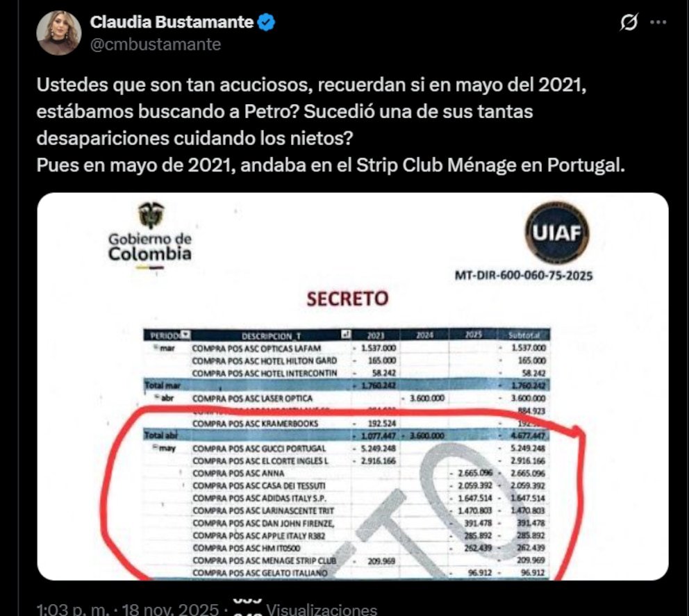Click the GUCCI PORTUGAL purchase row
The height and width of the screenshot is (616, 689).
347,448
